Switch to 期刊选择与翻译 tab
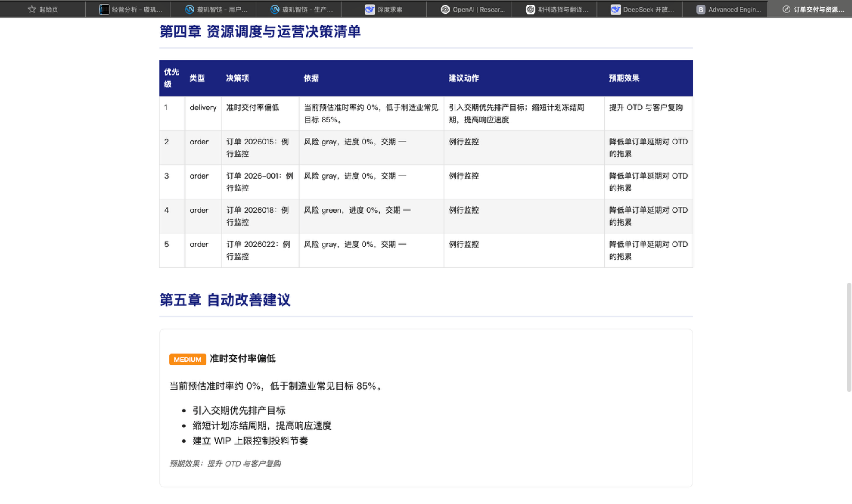The image size is (852, 504). tap(554, 9)
